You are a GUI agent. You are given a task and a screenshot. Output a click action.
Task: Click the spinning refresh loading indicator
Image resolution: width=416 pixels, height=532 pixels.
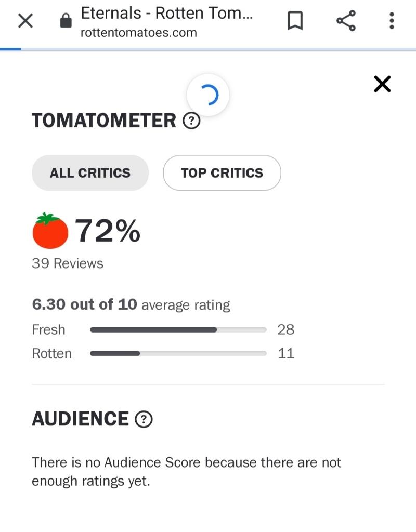pyautogui.click(x=208, y=95)
